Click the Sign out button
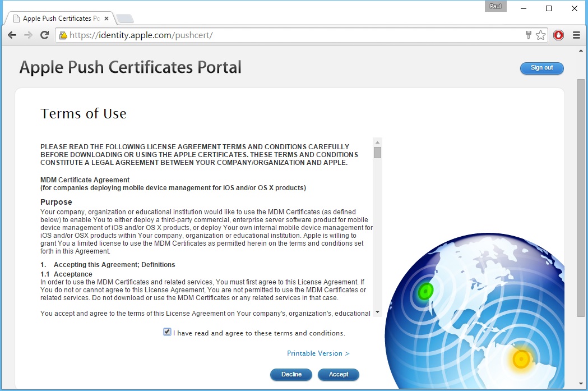 click(x=541, y=68)
